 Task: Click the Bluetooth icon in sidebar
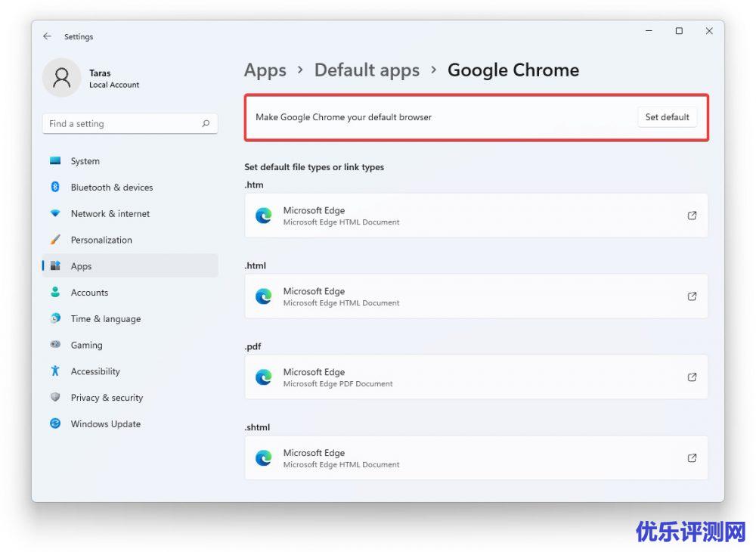pos(55,187)
